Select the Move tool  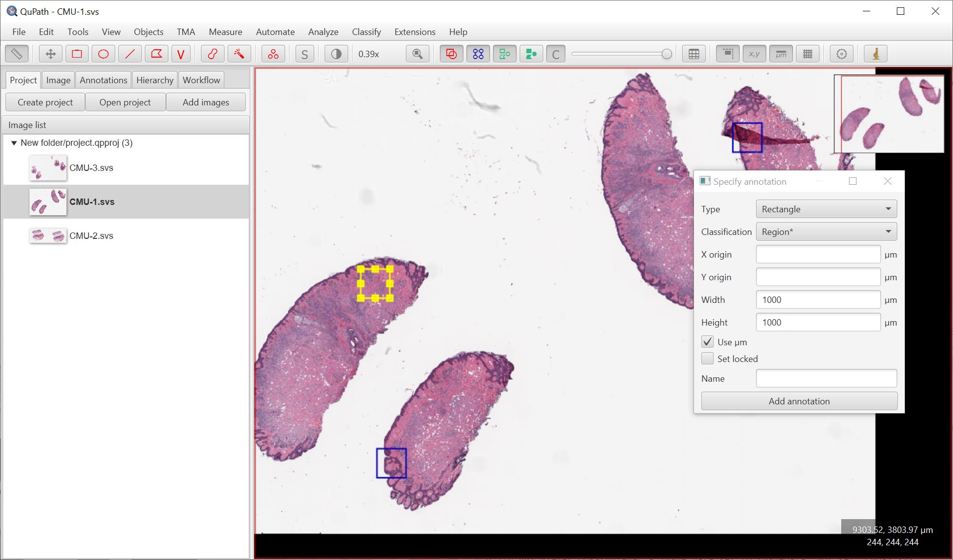point(50,54)
